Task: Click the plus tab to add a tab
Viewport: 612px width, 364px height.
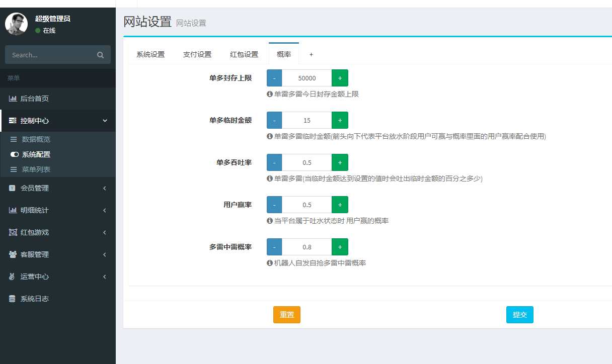Action: 311,54
